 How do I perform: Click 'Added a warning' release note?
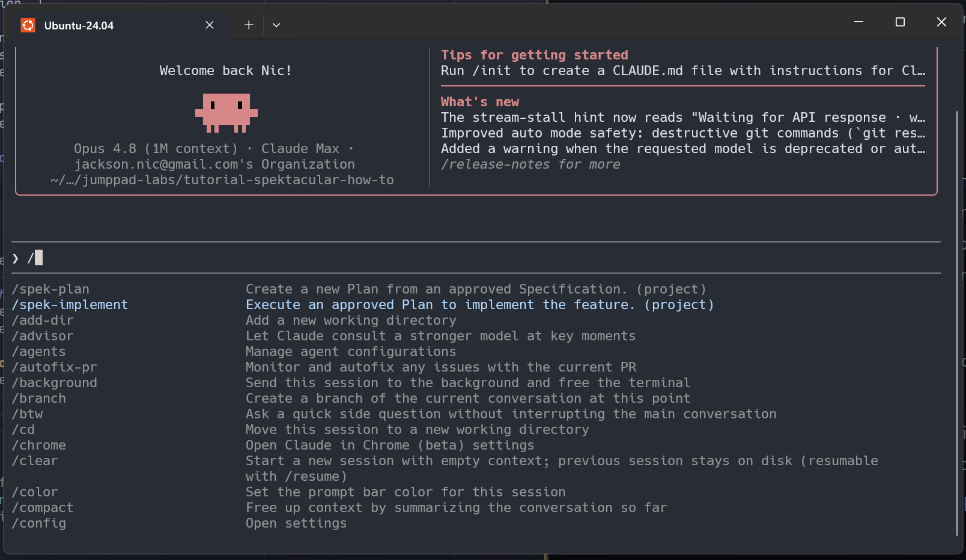click(x=683, y=149)
